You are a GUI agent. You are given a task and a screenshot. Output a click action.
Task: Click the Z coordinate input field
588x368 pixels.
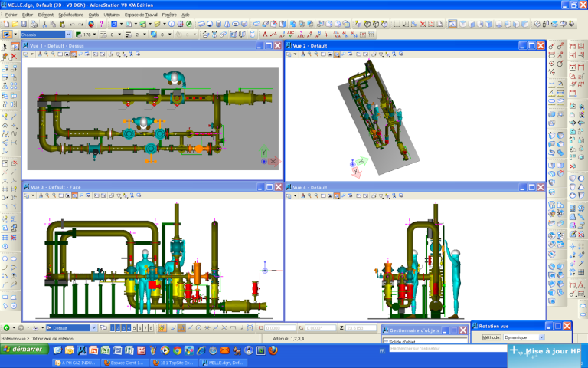coord(361,328)
